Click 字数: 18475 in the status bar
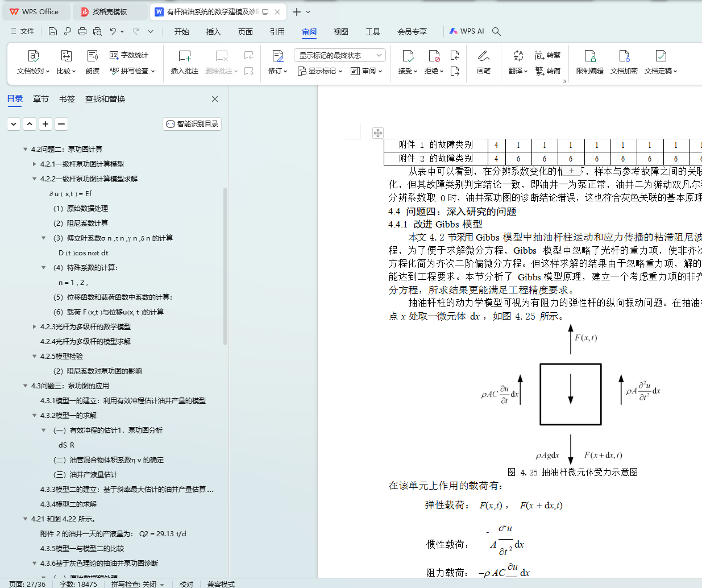This screenshot has width=702, height=588. coord(78,584)
